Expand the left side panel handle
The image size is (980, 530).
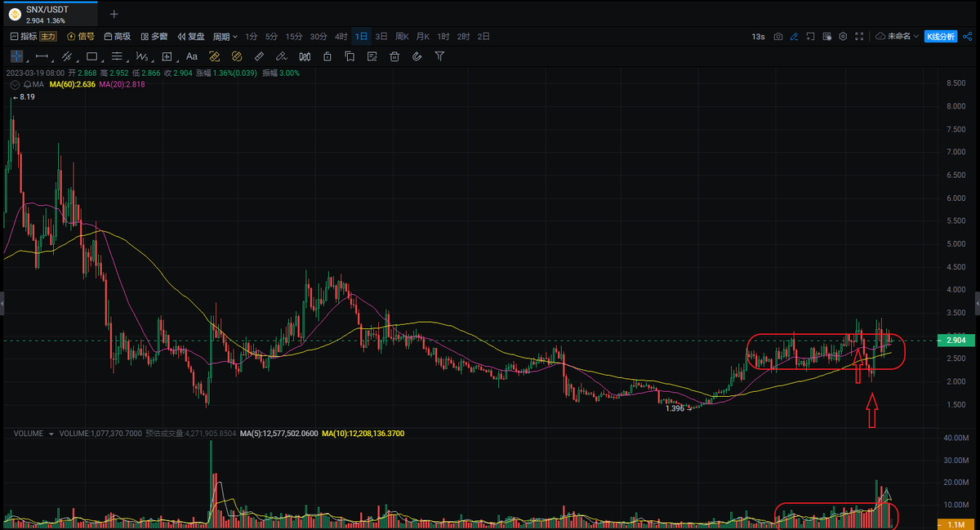tap(2, 302)
